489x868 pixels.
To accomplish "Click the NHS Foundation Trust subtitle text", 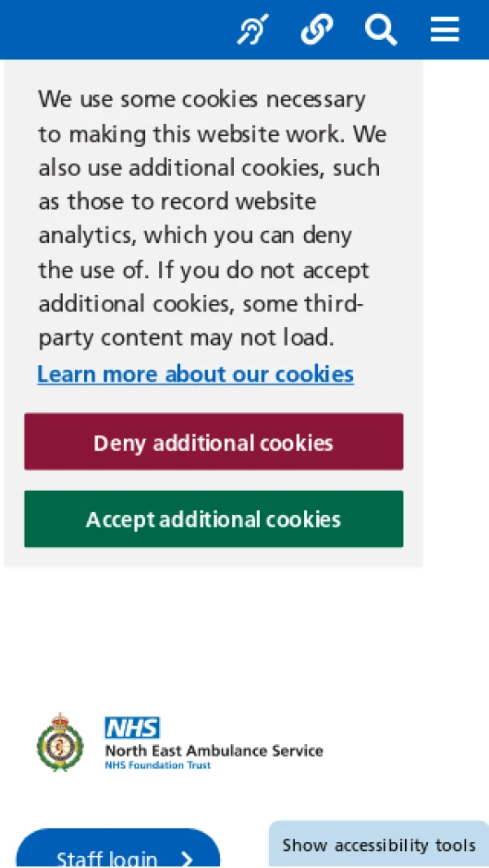I will click(x=157, y=765).
